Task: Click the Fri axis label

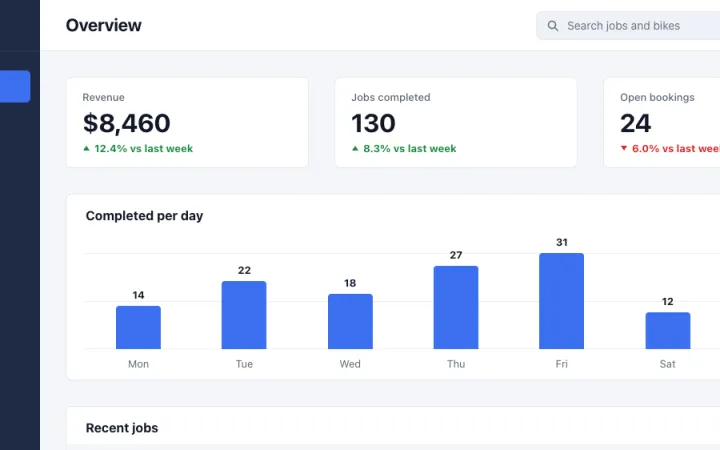Action: (562, 364)
